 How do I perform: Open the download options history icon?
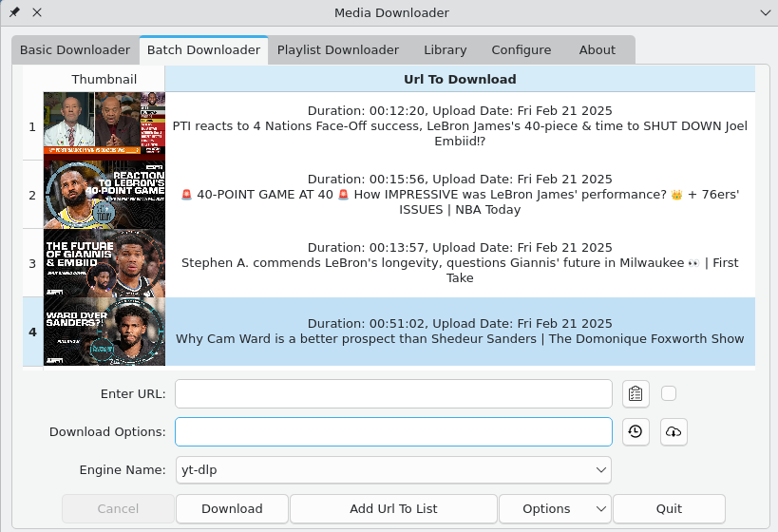click(636, 431)
